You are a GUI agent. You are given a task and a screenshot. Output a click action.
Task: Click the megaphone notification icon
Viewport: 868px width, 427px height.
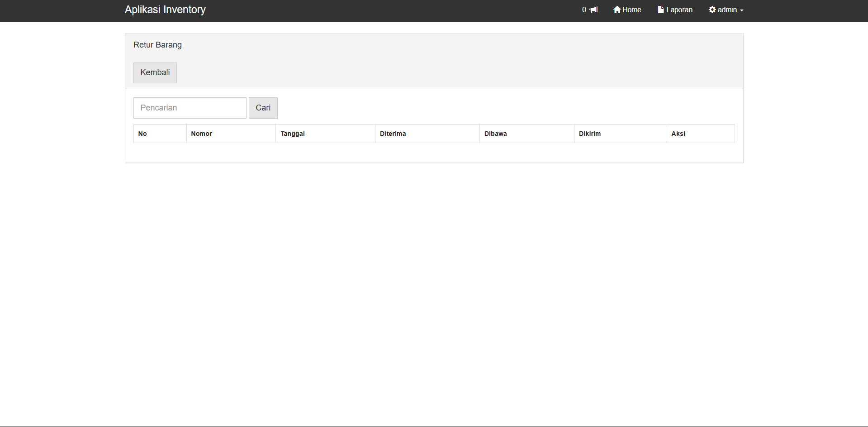click(x=593, y=10)
